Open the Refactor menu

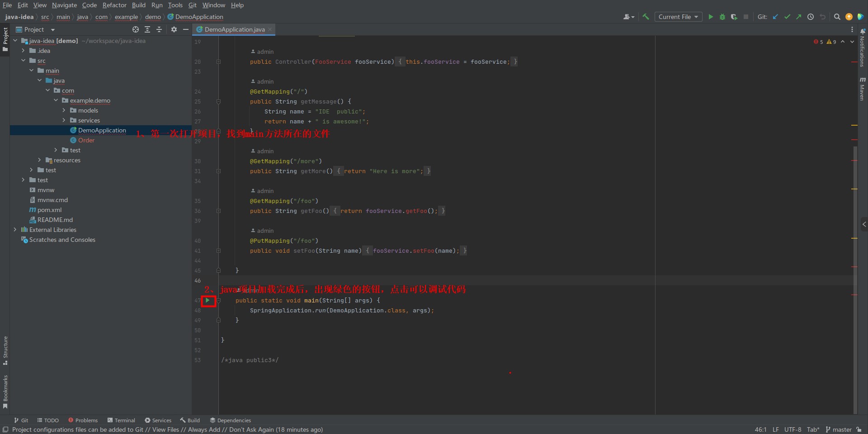point(114,5)
